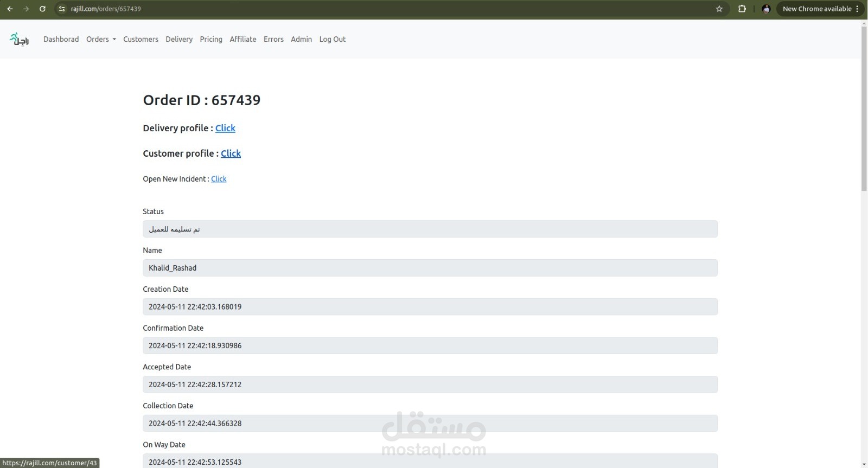Open the Errors page

click(x=273, y=39)
